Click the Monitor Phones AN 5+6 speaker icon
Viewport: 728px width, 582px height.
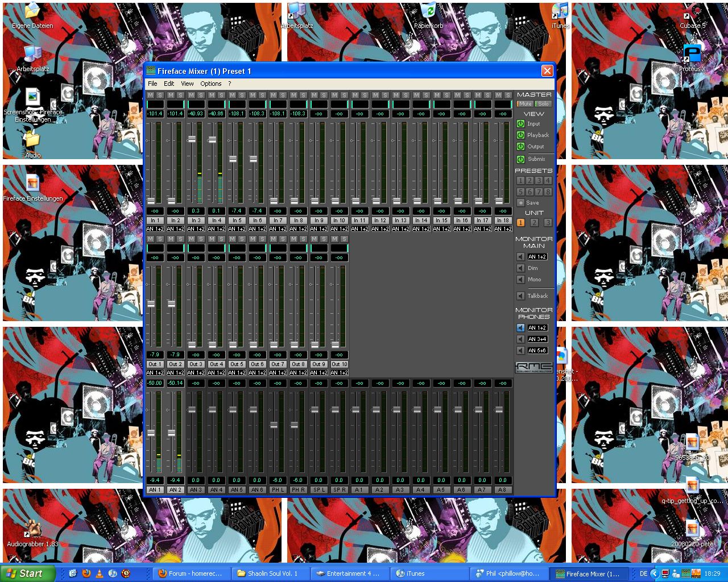pos(520,351)
